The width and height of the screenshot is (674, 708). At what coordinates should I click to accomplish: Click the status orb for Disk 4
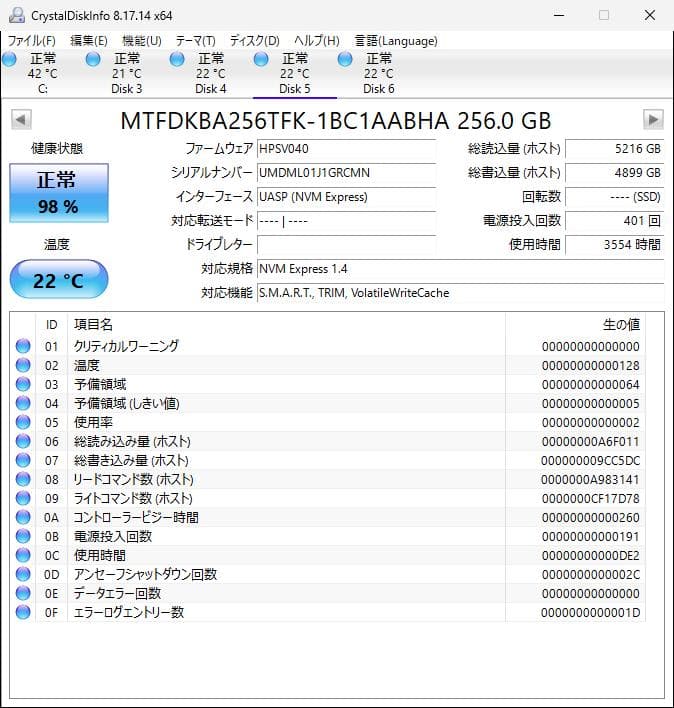pyautogui.click(x=177, y=59)
